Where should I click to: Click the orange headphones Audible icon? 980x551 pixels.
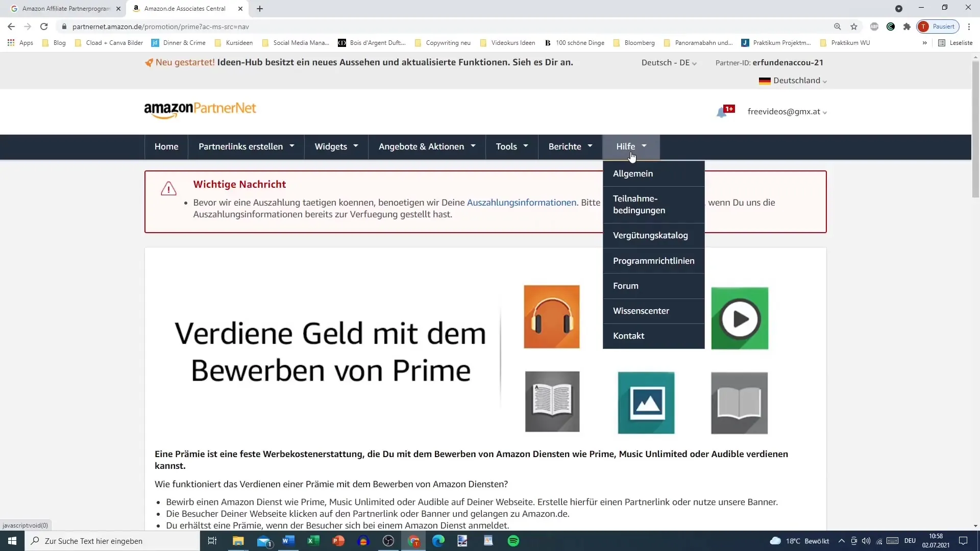point(552,317)
